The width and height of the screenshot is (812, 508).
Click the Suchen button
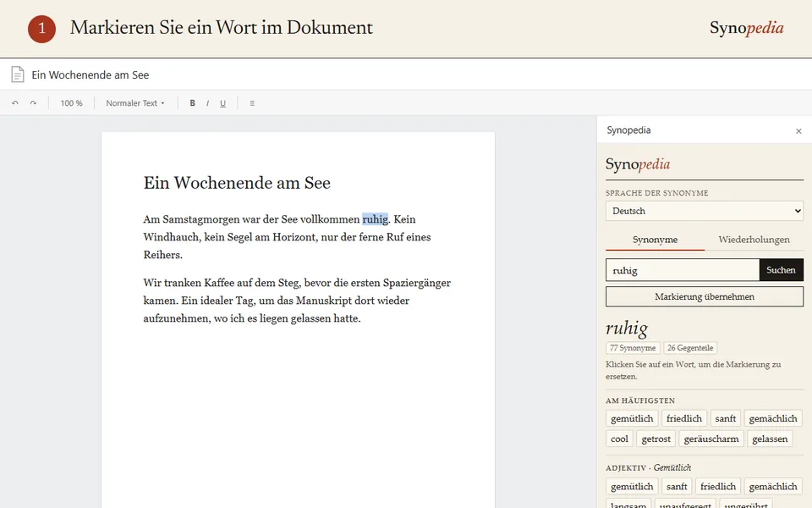pyautogui.click(x=781, y=270)
